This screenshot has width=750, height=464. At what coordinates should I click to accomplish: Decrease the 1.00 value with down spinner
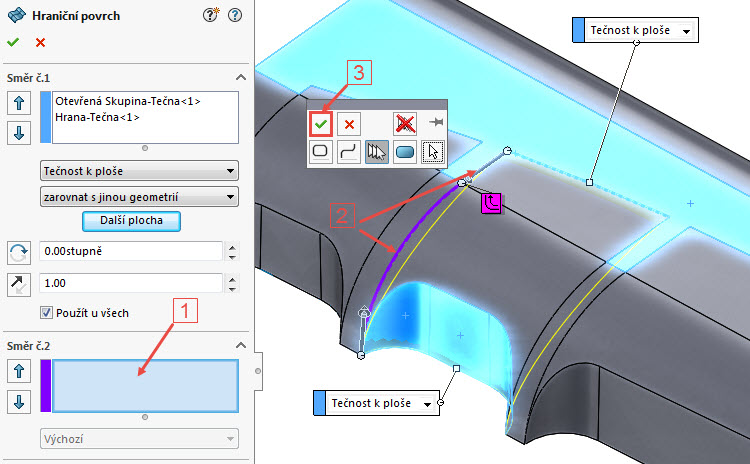point(232,288)
